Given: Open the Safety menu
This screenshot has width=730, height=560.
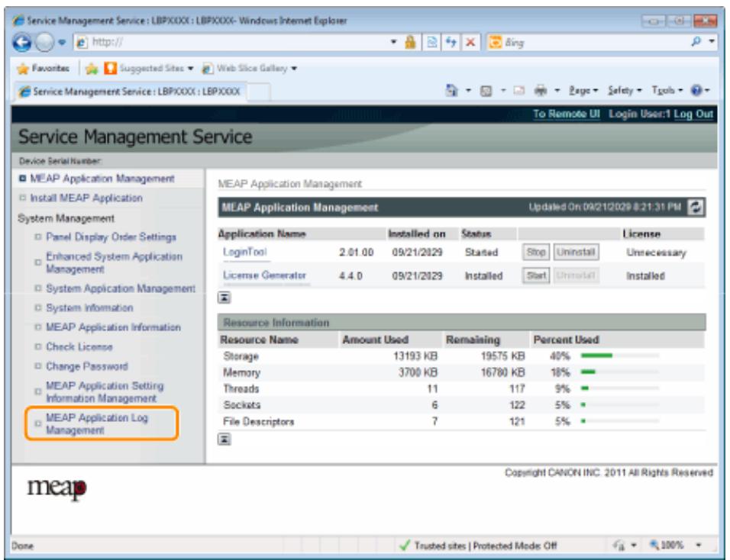Looking at the screenshot, I should (625, 91).
